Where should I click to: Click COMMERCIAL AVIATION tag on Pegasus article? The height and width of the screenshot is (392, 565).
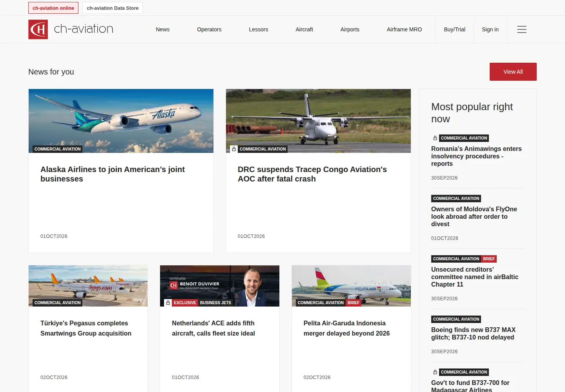click(57, 303)
